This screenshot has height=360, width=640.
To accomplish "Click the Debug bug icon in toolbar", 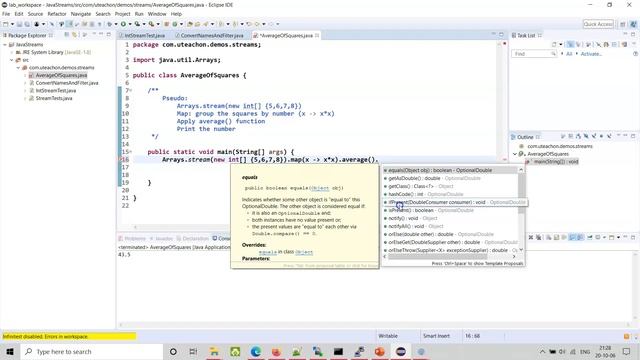I will pyautogui.click(x=109, y=24).
